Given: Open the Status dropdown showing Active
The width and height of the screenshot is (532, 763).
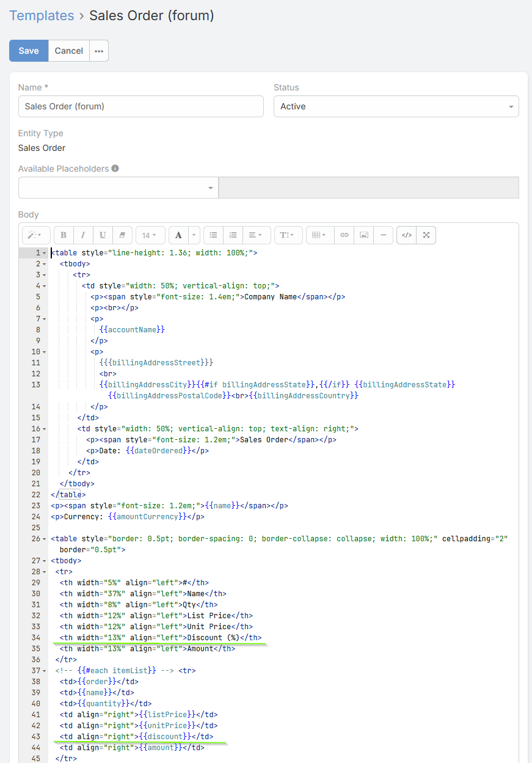Looking at the screenshot, I should (396, 106).
